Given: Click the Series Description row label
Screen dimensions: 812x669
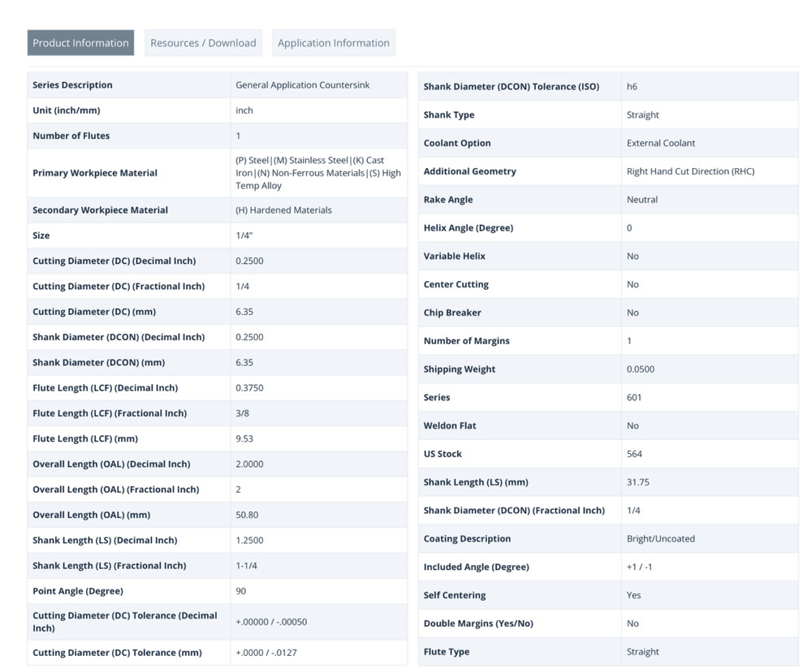Looking at the screenshot, I should coord(72,85).
